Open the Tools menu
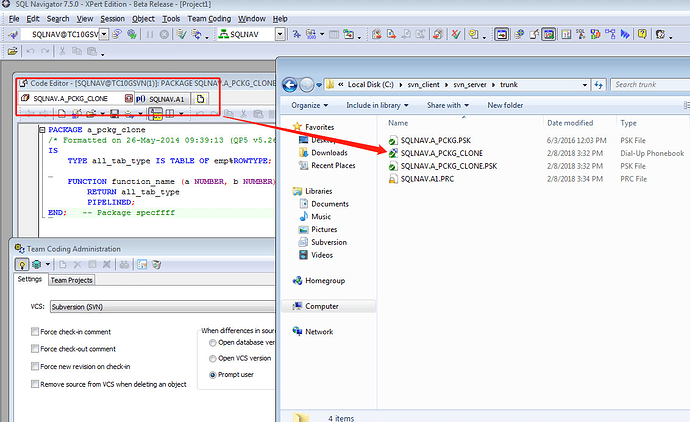The image size is (690, 422). pos(171,19)
